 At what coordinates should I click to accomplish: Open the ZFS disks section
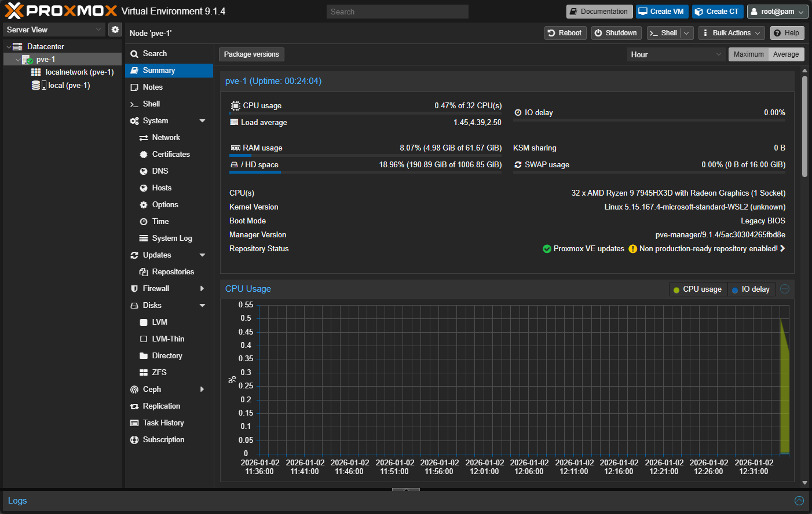click(x=159, y=372)
